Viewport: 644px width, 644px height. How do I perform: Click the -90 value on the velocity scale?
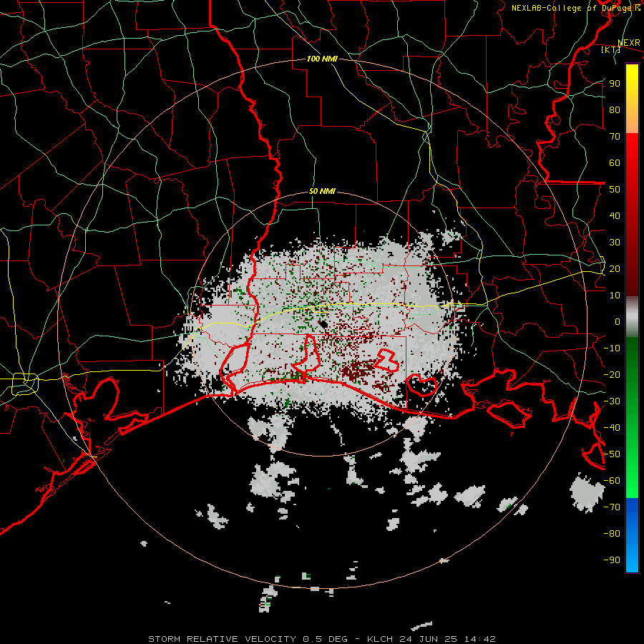coord(612,560)
